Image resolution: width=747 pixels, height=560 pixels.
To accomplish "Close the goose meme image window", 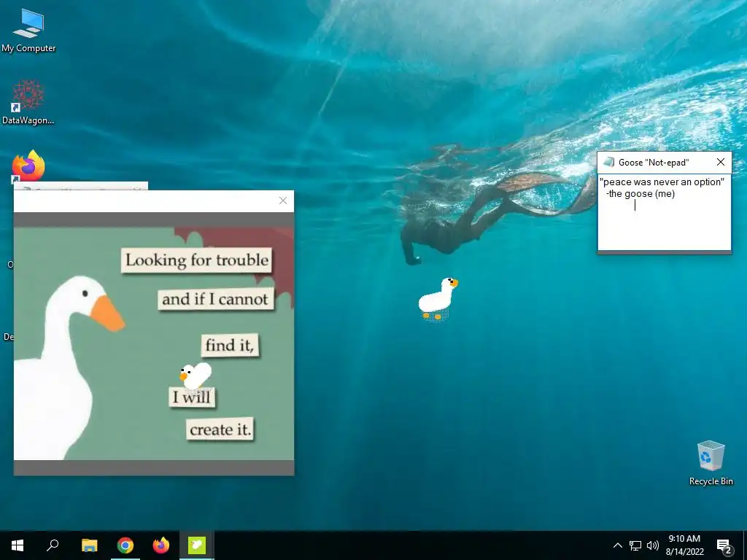I will (x=283, y=201).
